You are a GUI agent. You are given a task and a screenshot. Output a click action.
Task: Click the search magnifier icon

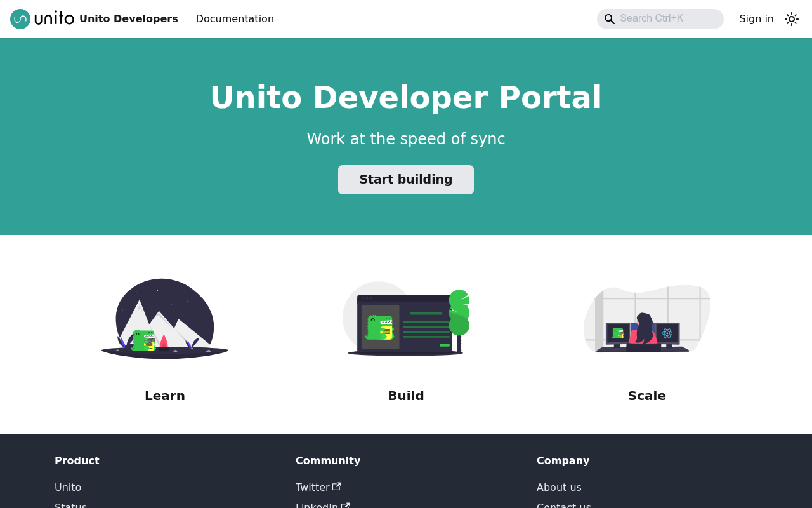pos(609,19)
